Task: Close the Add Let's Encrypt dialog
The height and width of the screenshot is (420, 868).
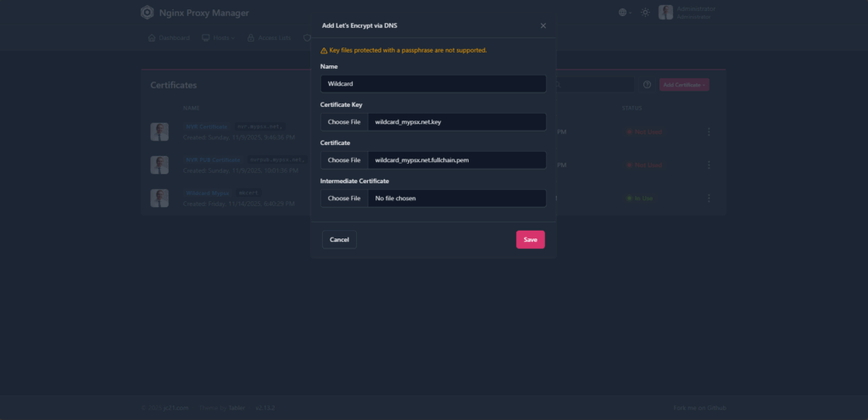Action: point(543,26)
